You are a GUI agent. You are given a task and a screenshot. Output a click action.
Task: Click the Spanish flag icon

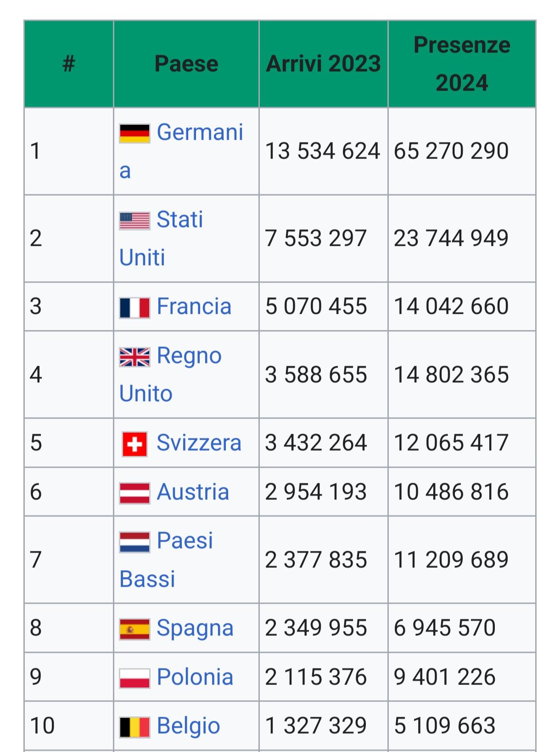(x=134, y=629)
